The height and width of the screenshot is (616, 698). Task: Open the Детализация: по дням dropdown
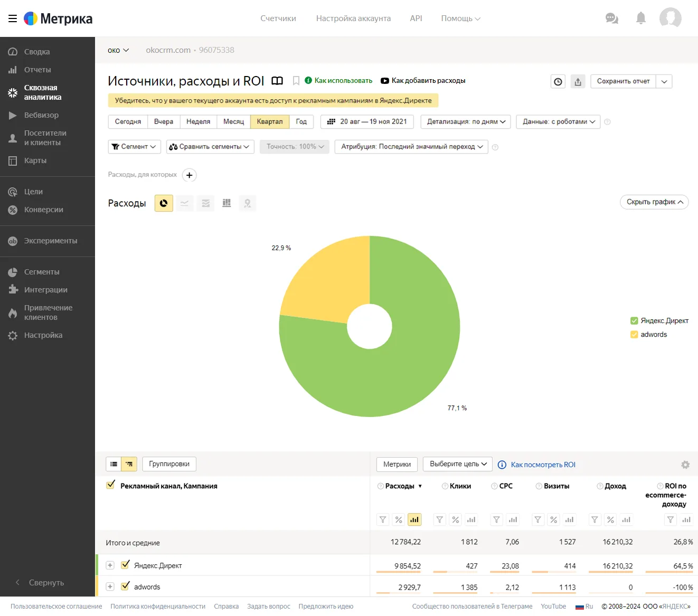466,121
